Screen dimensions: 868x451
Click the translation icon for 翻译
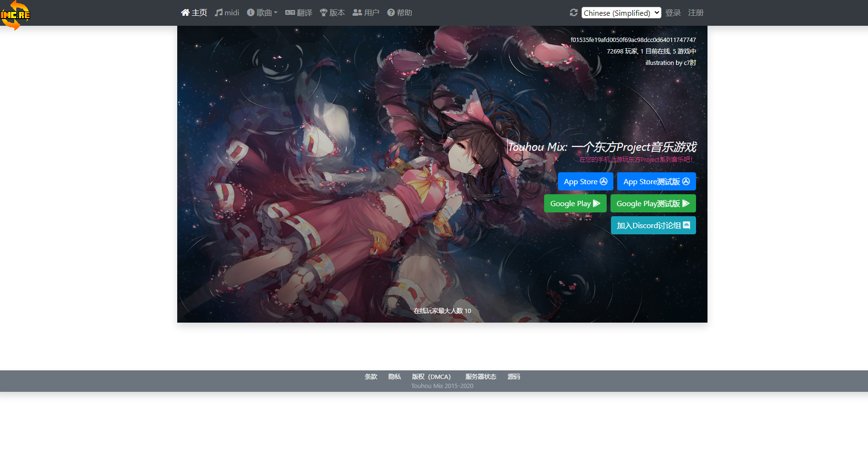(289, 13)
